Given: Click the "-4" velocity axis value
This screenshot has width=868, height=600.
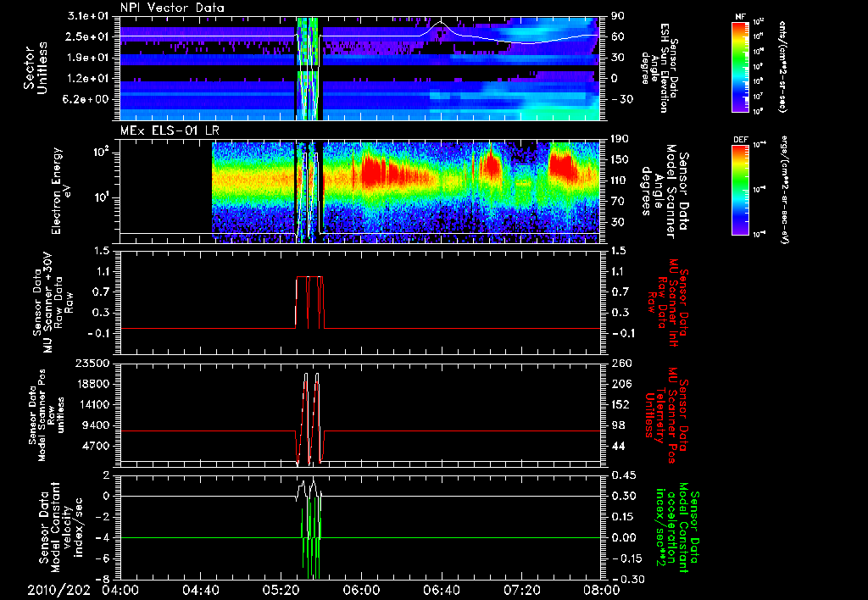Looking at the screenshot, I should point(102,537).
